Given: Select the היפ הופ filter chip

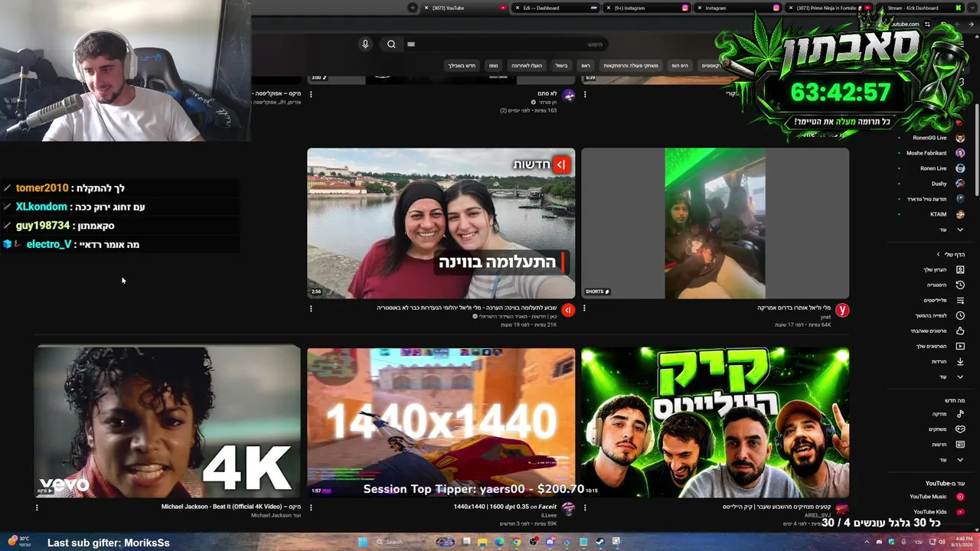Looking at the screenshot, I should 680,66.
